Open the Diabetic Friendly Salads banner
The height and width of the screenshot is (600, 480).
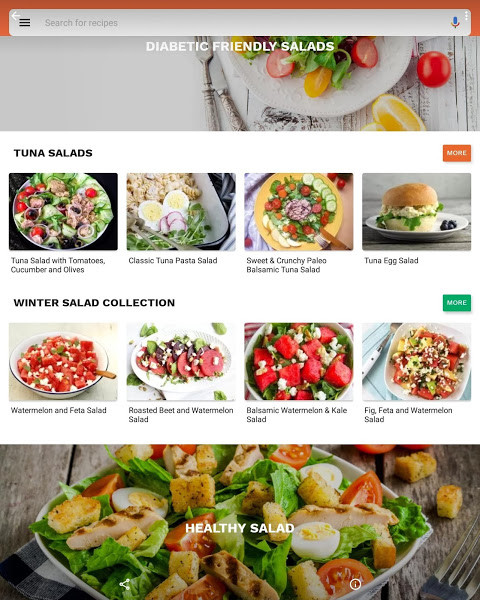click(240, 83)
